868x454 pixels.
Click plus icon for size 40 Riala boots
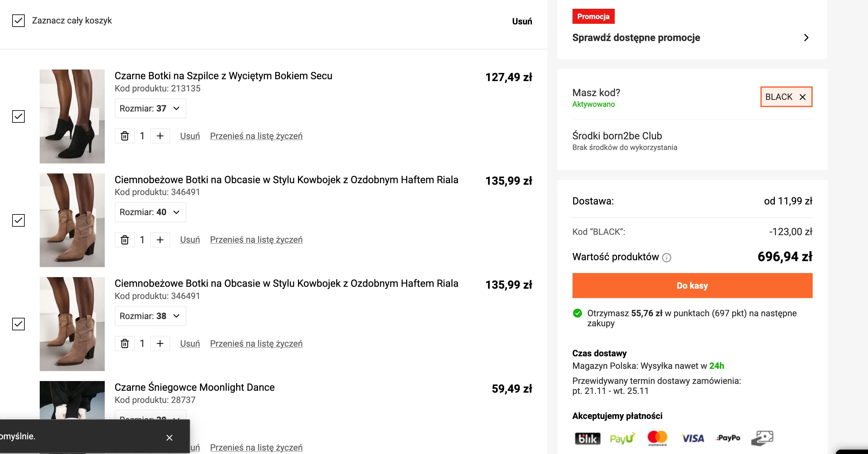[160, 240]
